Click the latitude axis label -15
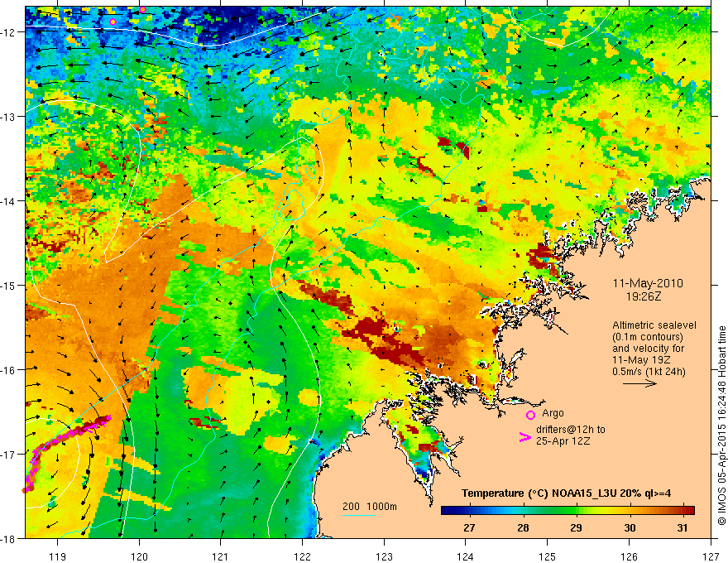Image resolution: width=728 pixels, height=563 pixels. pyautogui.click(x=8, y=285)
